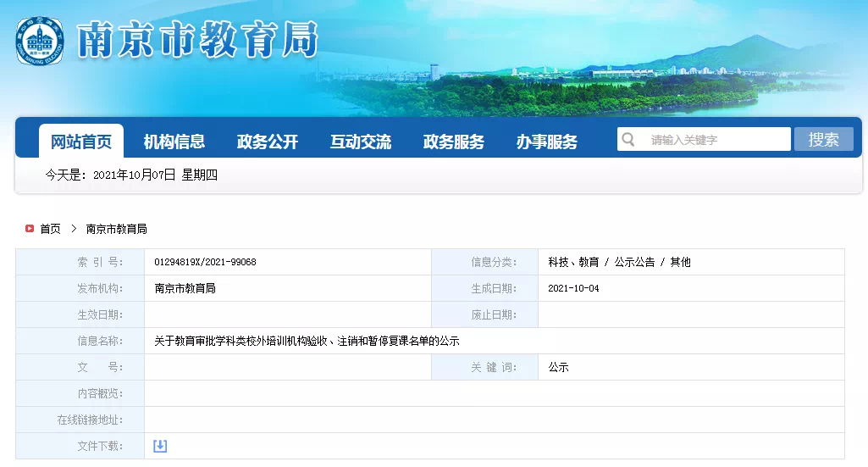This screenshot has width=868, height=467.
Task: Focus the 请输入关键字 search input field
Action: [716, 140]
